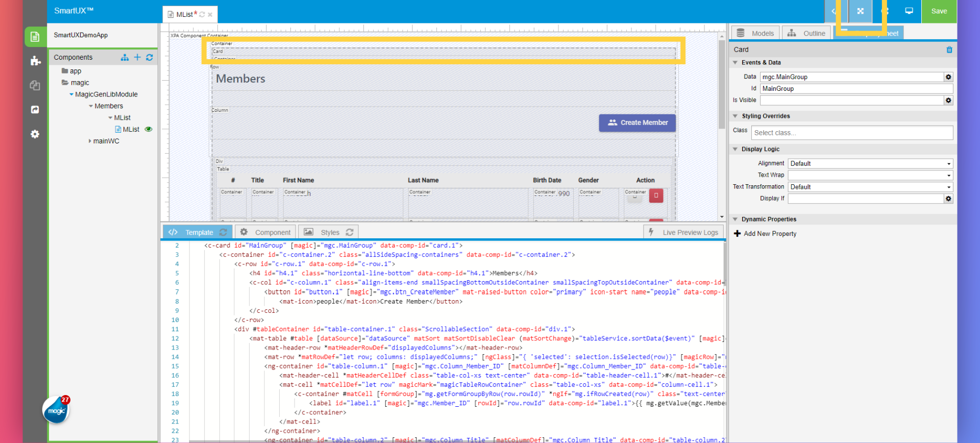
Task: Click the First Name column header
Action: coord(299,181)
